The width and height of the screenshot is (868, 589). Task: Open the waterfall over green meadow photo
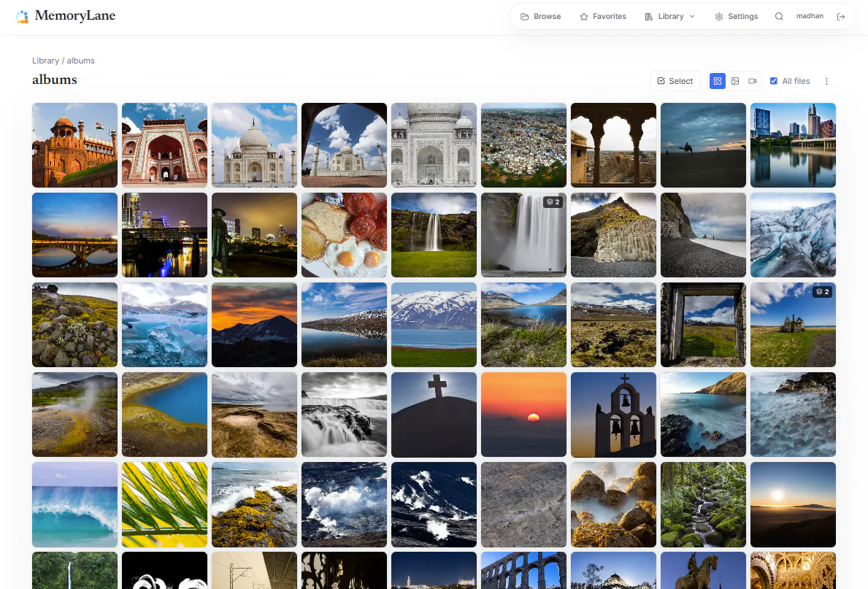tap(434, 235)
